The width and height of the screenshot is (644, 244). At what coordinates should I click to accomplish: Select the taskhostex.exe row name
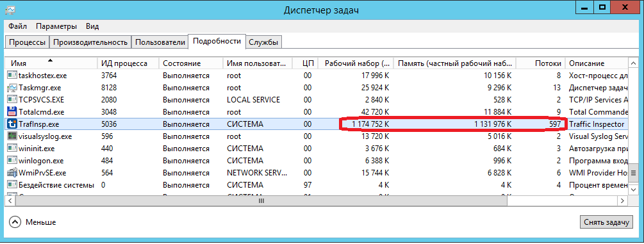(43, 76)
